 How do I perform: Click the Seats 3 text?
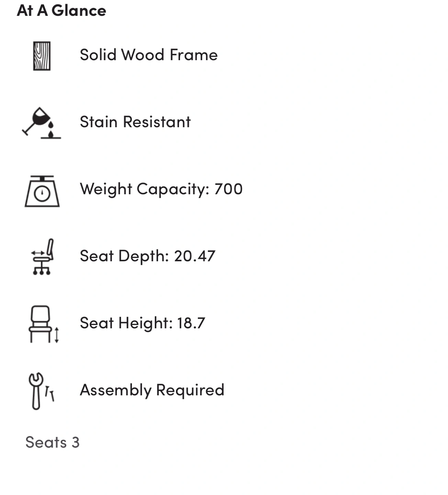[x=52, y=442]
